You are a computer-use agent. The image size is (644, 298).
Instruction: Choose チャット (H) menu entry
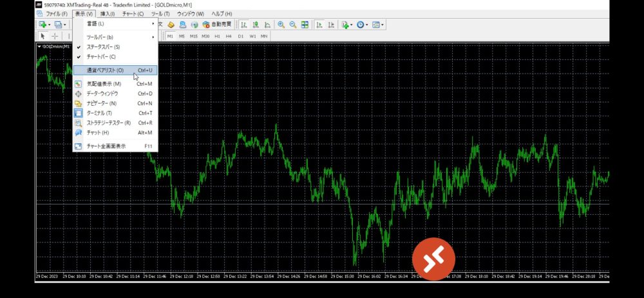(x=115, y=132)
